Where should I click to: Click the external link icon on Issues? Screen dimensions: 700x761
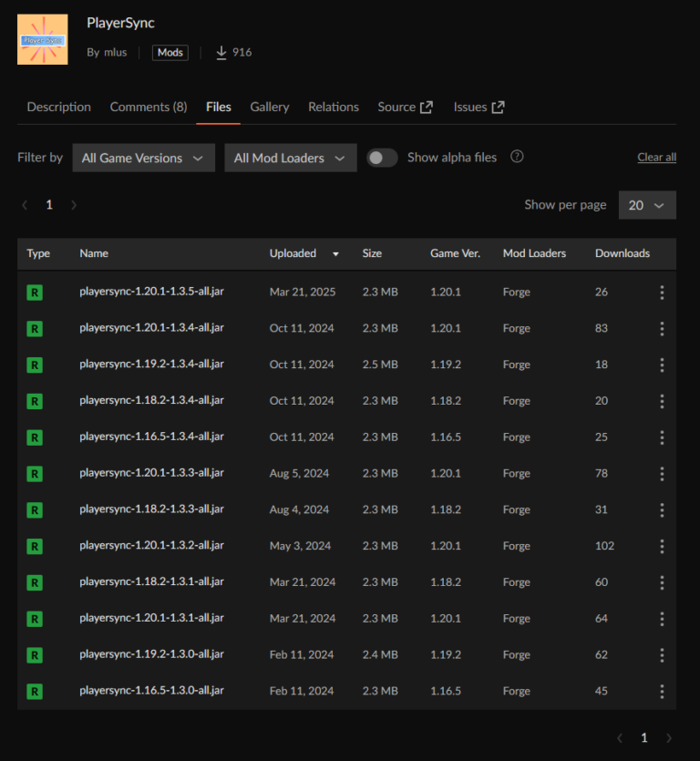pyautogui.click(x=498, y=106)
